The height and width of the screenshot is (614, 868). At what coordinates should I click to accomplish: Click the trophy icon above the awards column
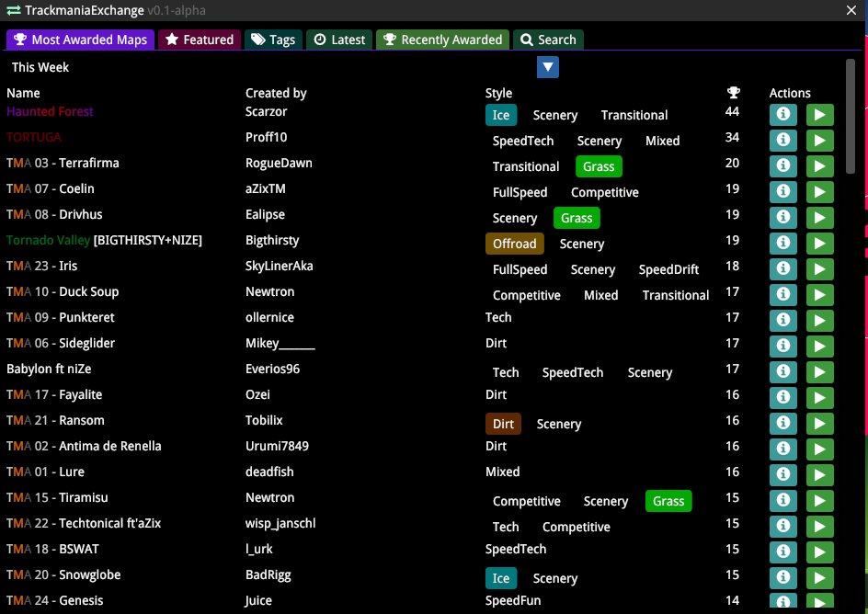[x=733, y=92]
